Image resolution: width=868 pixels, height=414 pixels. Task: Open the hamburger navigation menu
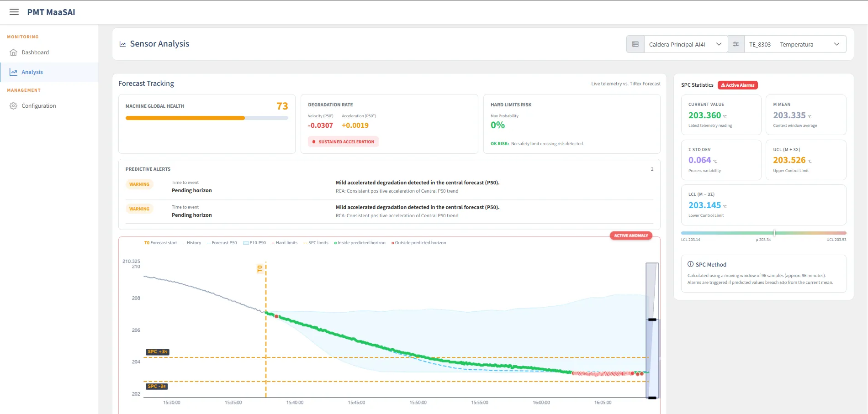pyautogui.click(x=14, y=12)
